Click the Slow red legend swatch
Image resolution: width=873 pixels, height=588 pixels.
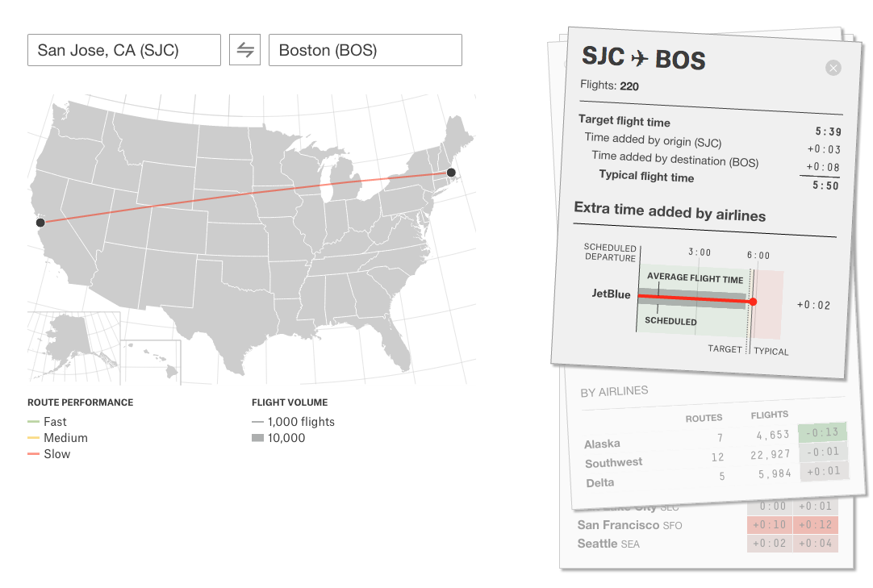tap(33, 454)
